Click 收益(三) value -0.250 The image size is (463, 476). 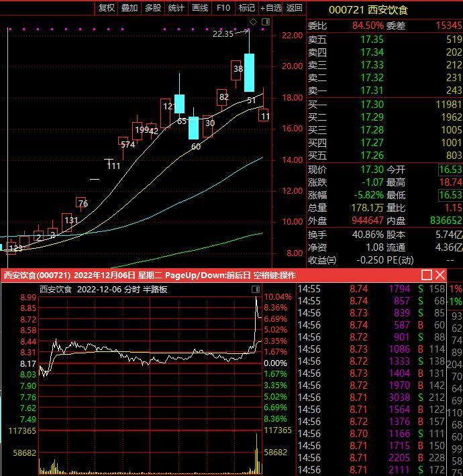click(x=368, y=260)
